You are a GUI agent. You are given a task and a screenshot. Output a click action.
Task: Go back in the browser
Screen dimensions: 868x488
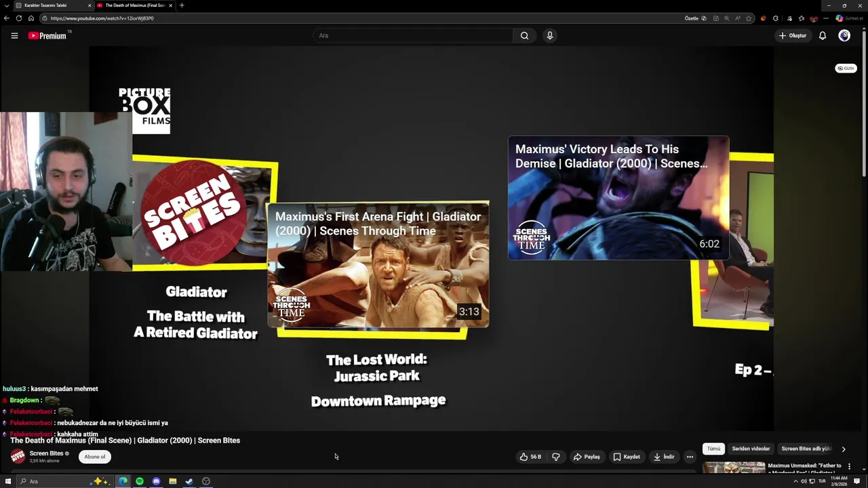[7, 18]
